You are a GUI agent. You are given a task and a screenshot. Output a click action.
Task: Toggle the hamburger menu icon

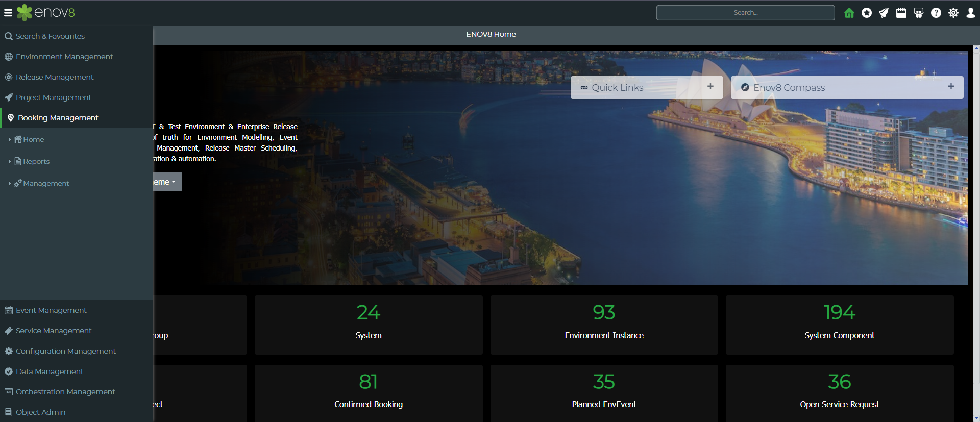pyautogui.click(x=8, y=13)
